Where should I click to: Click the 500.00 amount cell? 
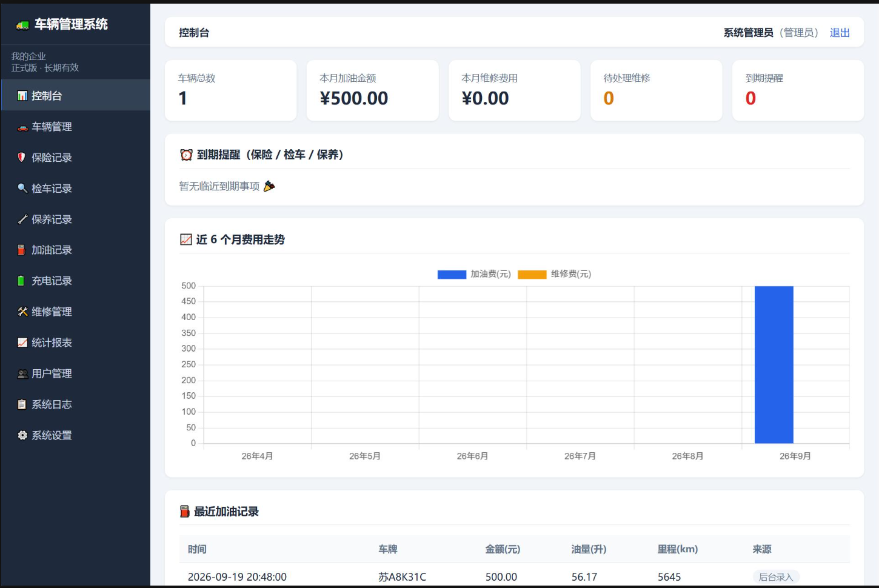click(x=501, y=577)
